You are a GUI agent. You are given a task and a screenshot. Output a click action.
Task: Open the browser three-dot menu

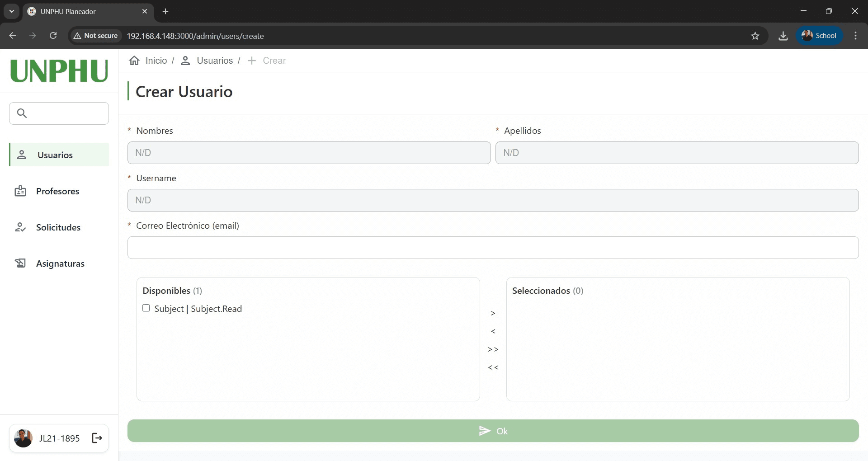[855, 36]
